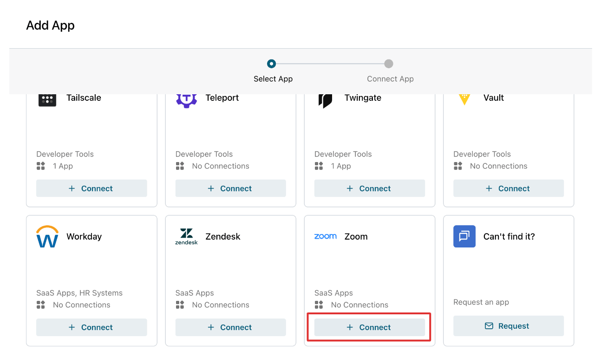
Task: Go to the Select App step
Action: click(273, 79)
